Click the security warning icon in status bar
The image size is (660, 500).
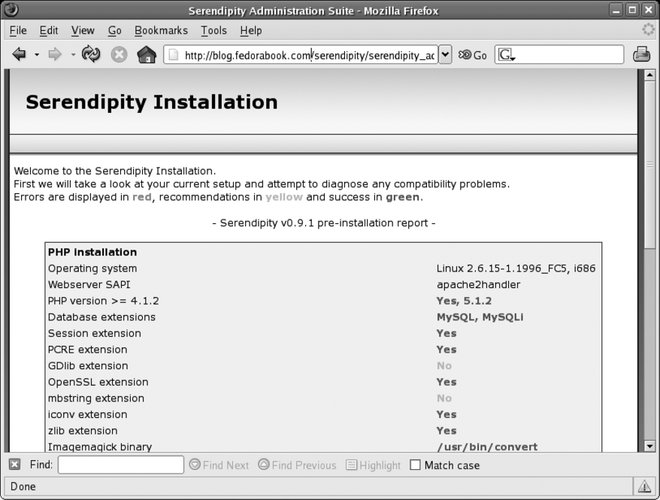[x=643, y=487]
